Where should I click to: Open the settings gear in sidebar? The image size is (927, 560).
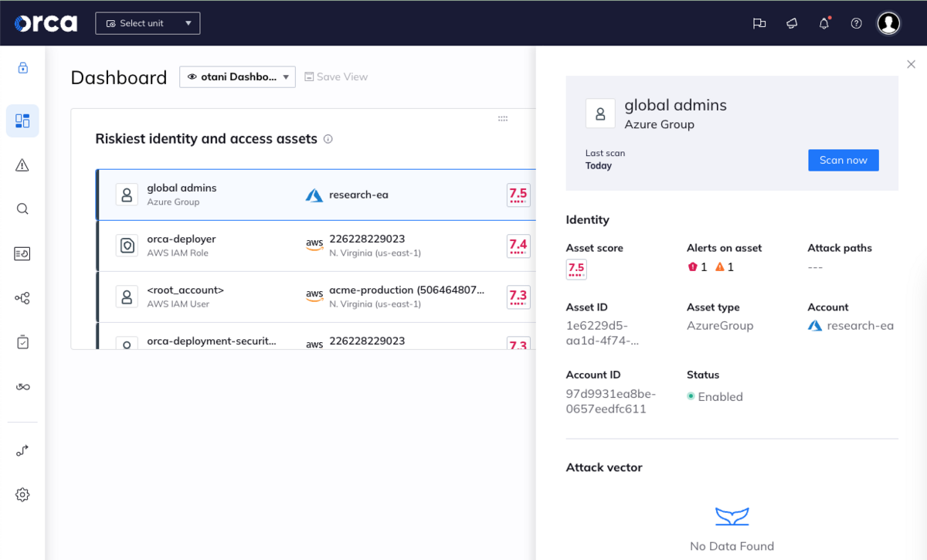click(22, 494)
